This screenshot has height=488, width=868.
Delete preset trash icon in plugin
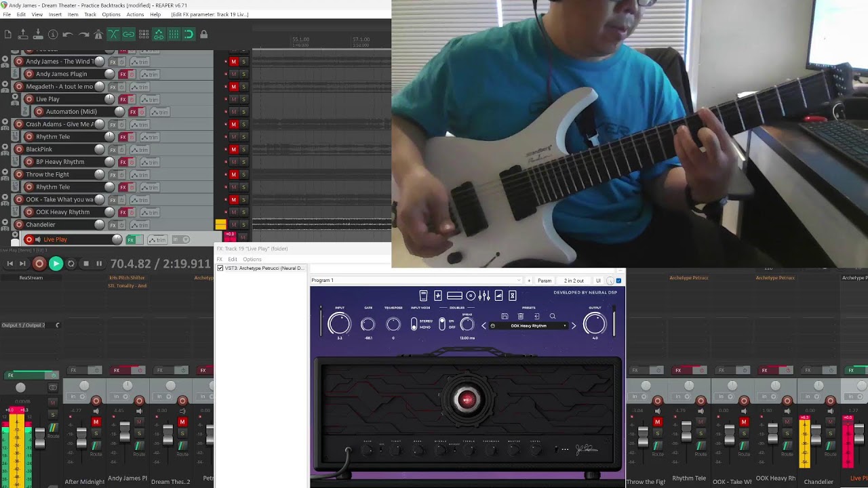[x=521, y=317]
